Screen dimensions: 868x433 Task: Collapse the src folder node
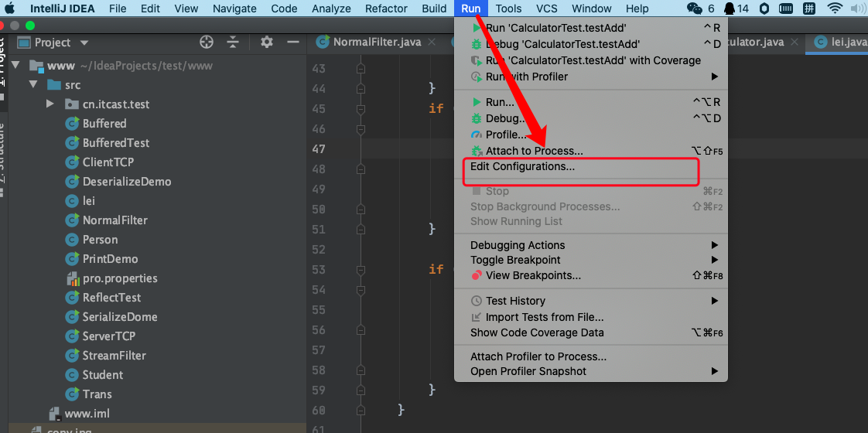[x=33, y=84]
